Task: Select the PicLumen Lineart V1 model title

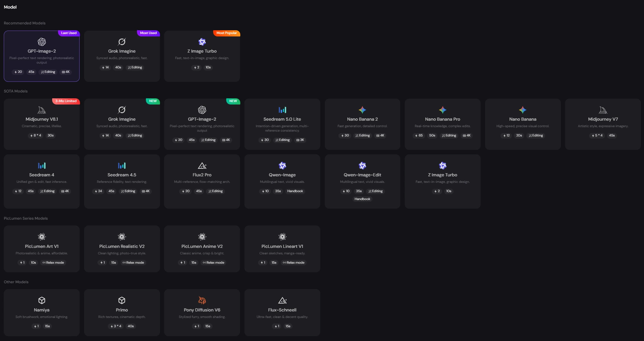Action: pos(282,246)
